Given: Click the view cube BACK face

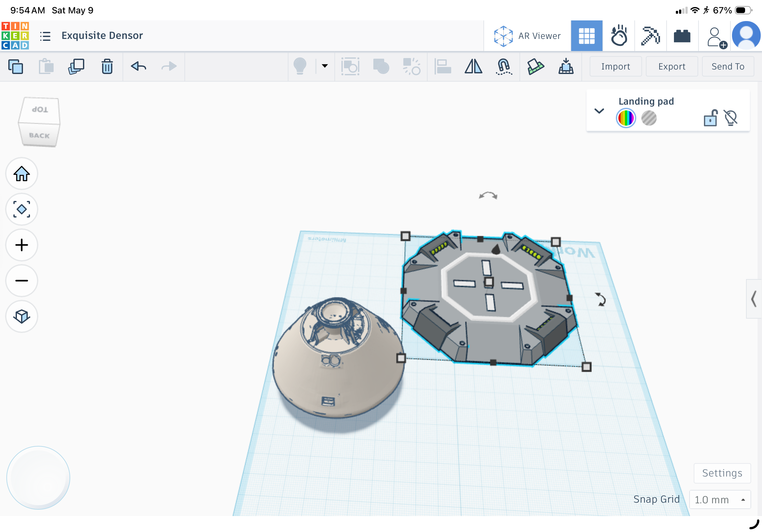Looking at the screenshot, I should pyautogui.click(x=39, y=135).
